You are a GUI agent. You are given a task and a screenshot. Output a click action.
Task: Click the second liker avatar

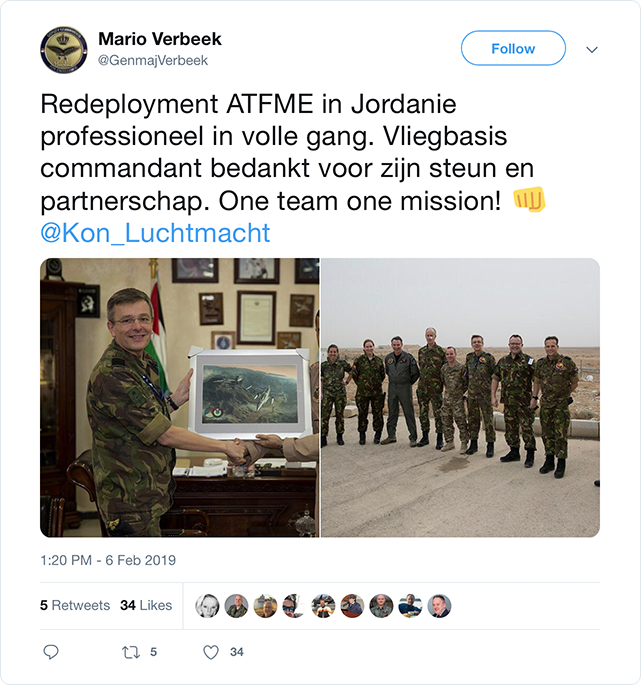point(236,606)
